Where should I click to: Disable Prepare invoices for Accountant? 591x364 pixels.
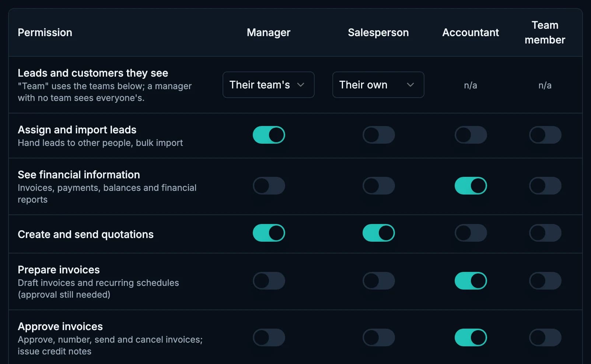tap(471, 281)
